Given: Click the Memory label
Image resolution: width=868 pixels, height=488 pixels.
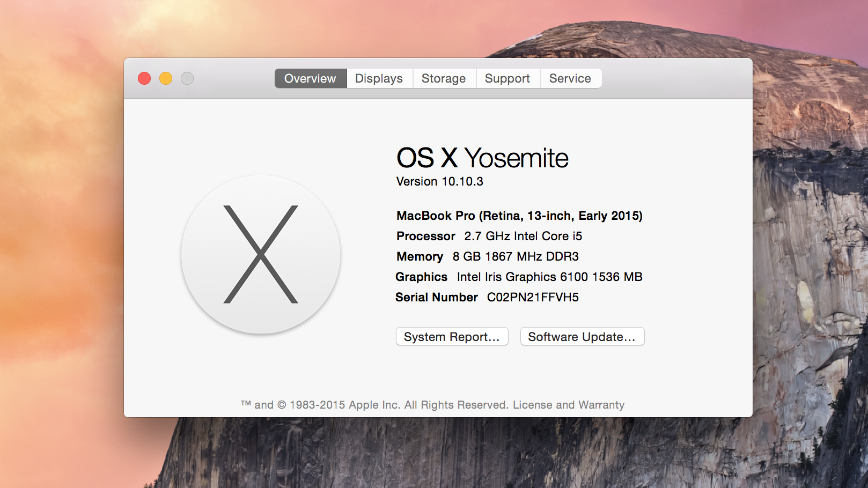Looking at the screenshot, I should [420, 257].
